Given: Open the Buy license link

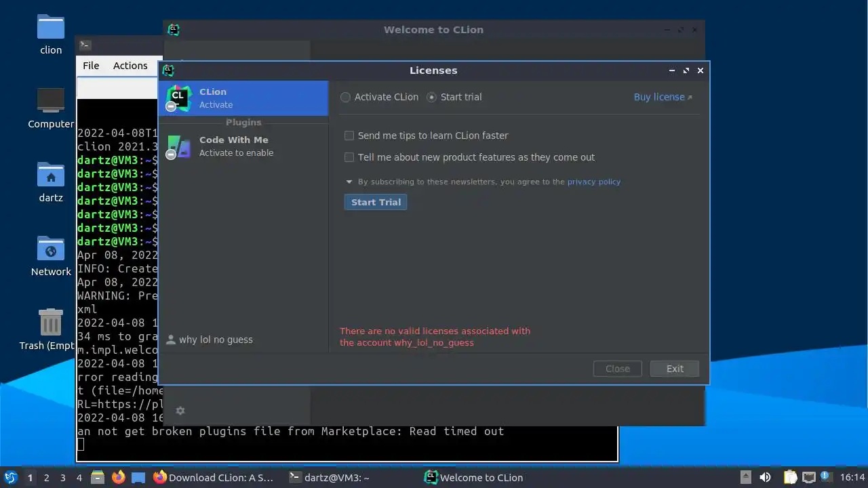Looking at the screenshot, I should pos(663,97).
